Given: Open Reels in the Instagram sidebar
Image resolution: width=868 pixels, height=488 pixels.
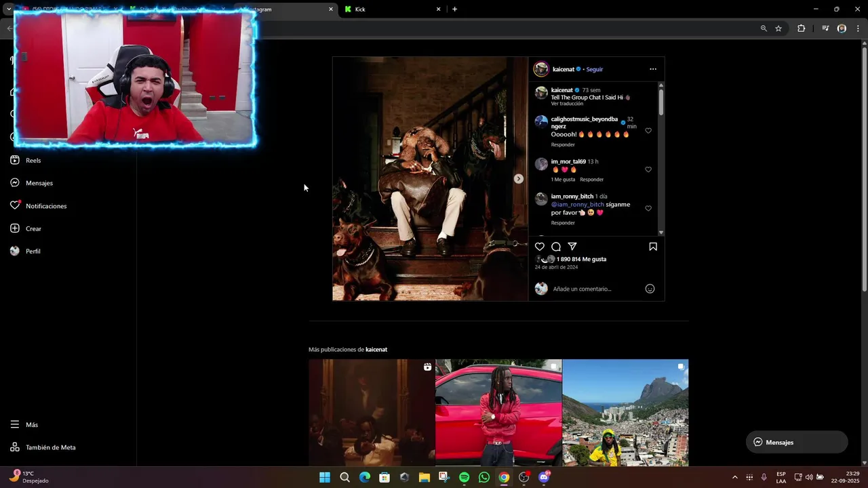Looking at the screenshot, I should pyautogui.click(x=26, y=161).
